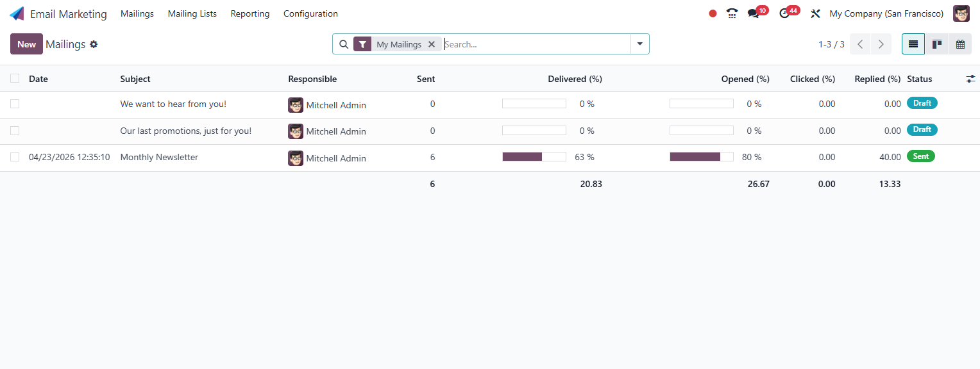Open 'We want to hear from you!' mailing
This screenshot has width=980, height=369.
click(x=173, y=104)
